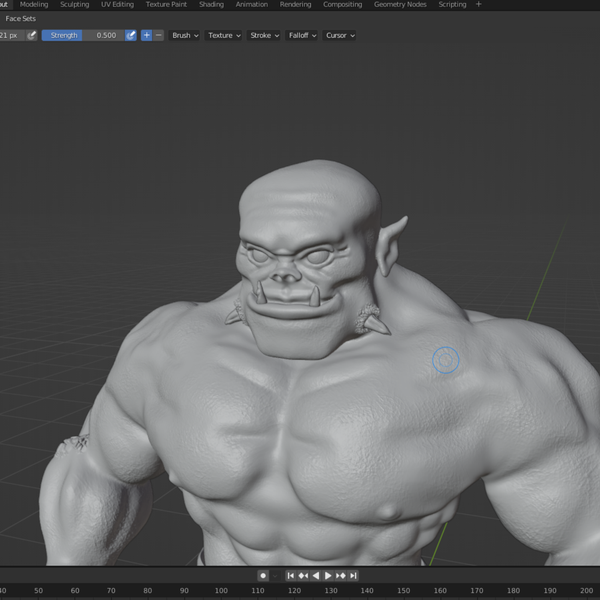Open the Face Sets menu
The height and width of the screenshot is (600, 600).
click(x=21, y=18)
